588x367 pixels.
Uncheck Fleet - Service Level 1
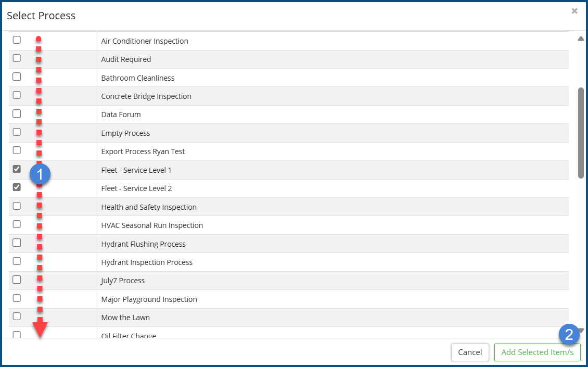17,169
